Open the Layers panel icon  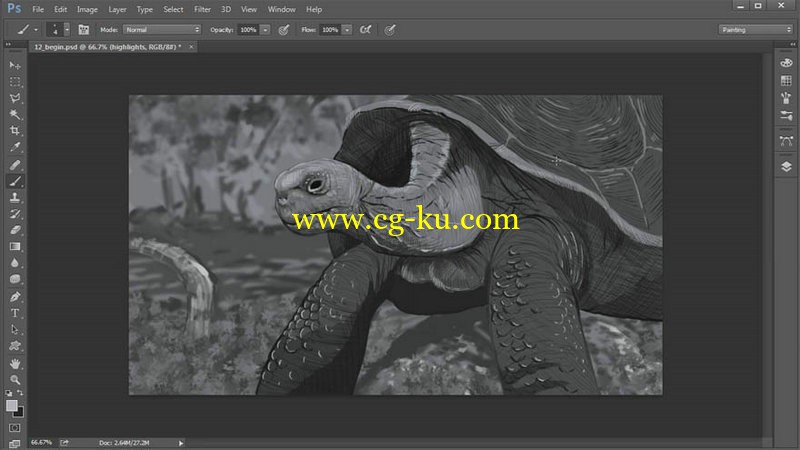pyautogui.click(x=786, y=167)
